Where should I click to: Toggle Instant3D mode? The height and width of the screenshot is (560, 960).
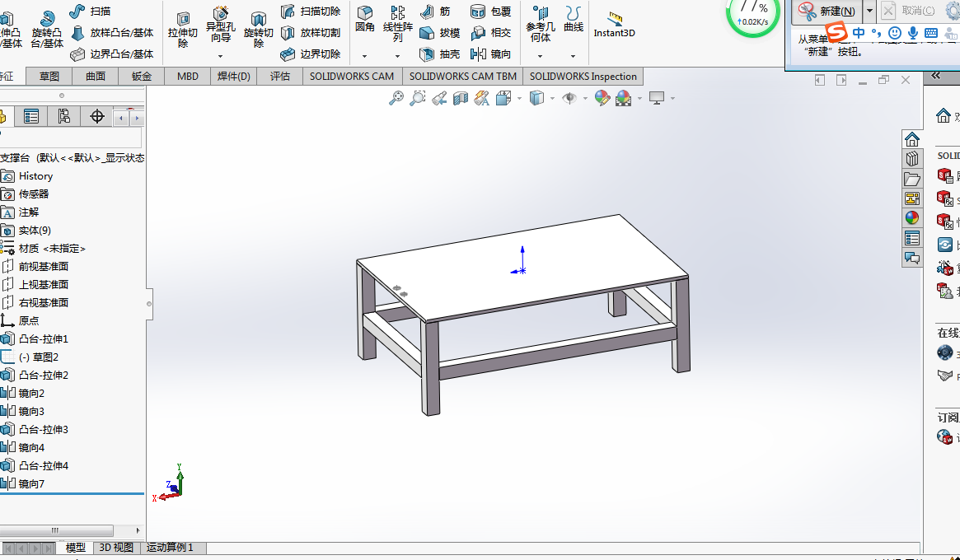coord(614,25)
